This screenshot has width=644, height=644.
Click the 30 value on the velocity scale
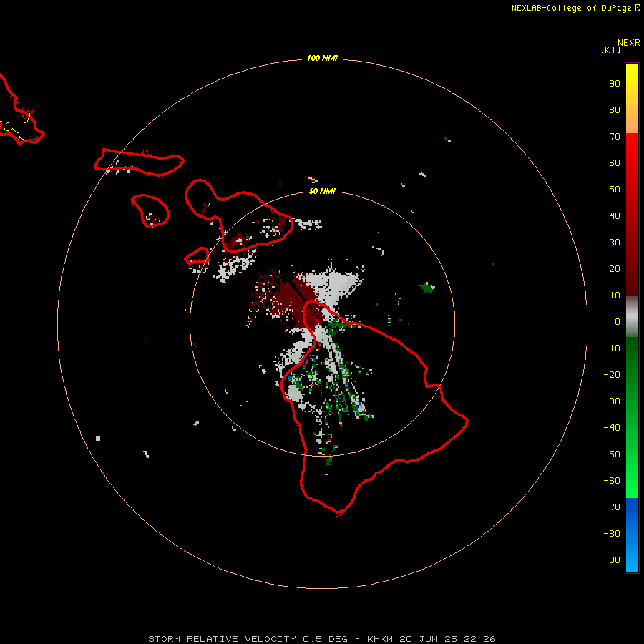615,243
